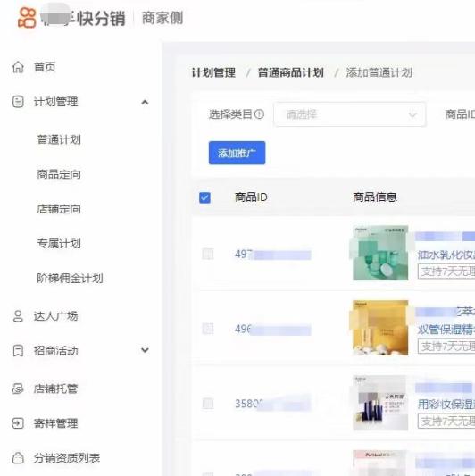The image size is (475, 476).
Task: Open product ID link starting with 496
Action: [x=273, y=329]
